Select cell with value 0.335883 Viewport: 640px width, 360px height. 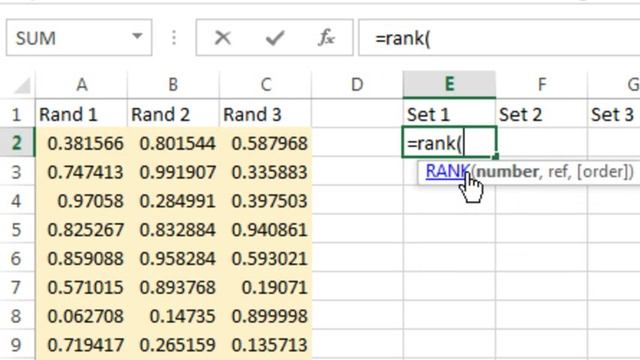[265, 172]
